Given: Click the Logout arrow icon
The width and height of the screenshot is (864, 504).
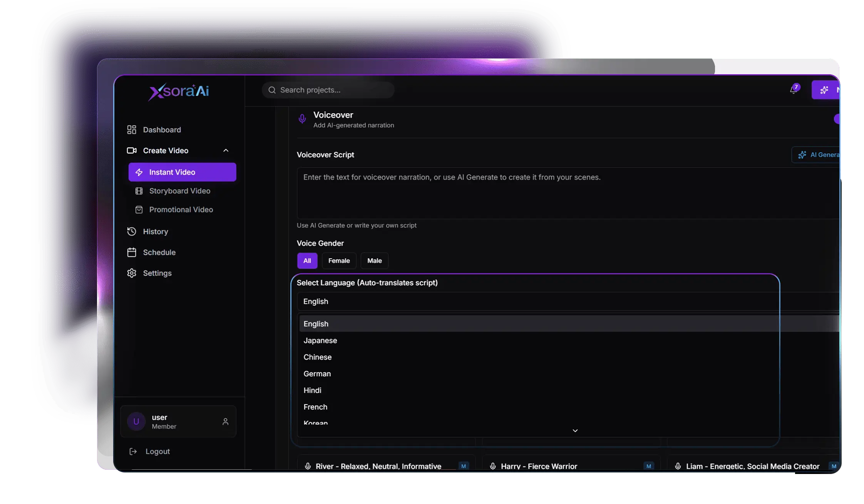Looking at the screenshot, I should pos(133,451).
